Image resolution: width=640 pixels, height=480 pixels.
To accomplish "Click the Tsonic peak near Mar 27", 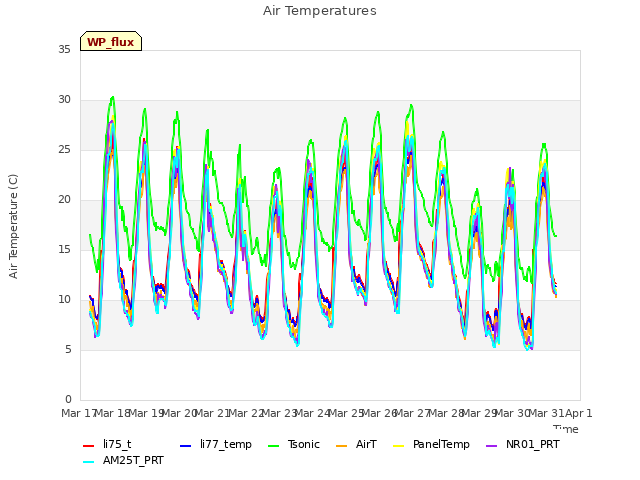I will 411,105.
